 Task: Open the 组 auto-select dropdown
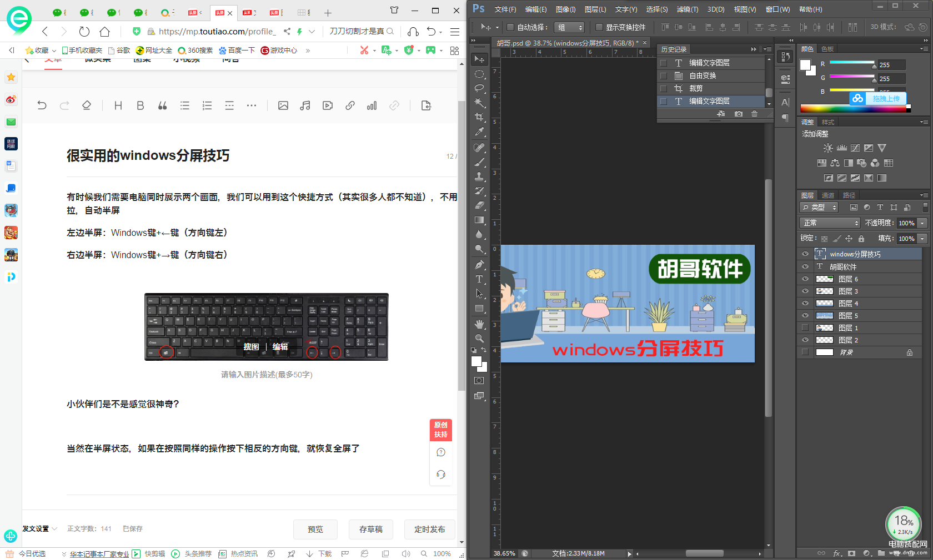tap(569, 27)
